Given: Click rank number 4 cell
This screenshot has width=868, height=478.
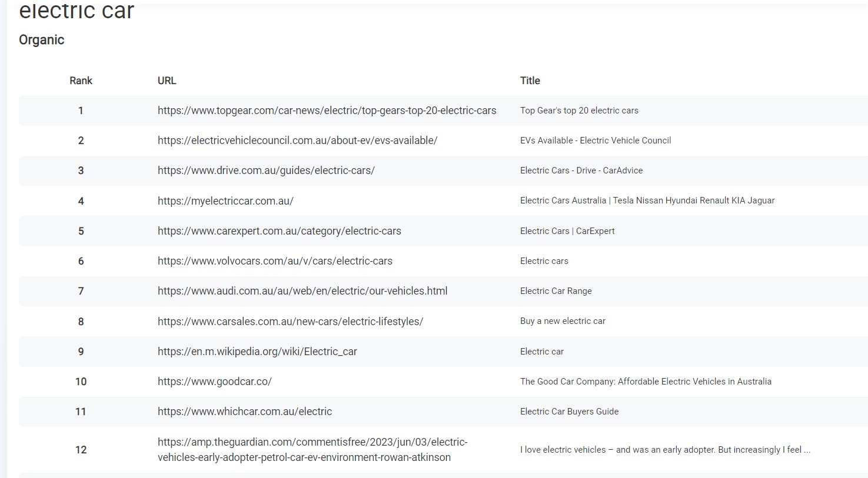Looking at the screenshot, I should click(81, 201).
